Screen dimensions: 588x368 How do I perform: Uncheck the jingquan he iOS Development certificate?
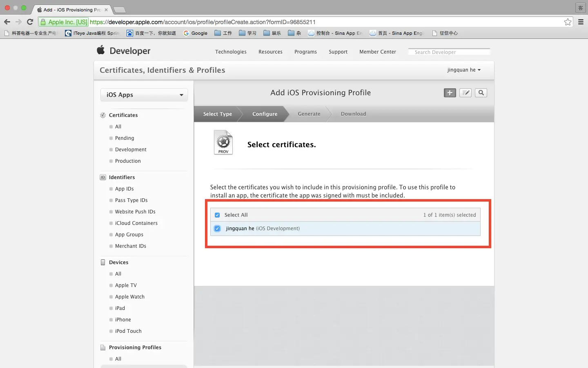click(x=217, y=229)
